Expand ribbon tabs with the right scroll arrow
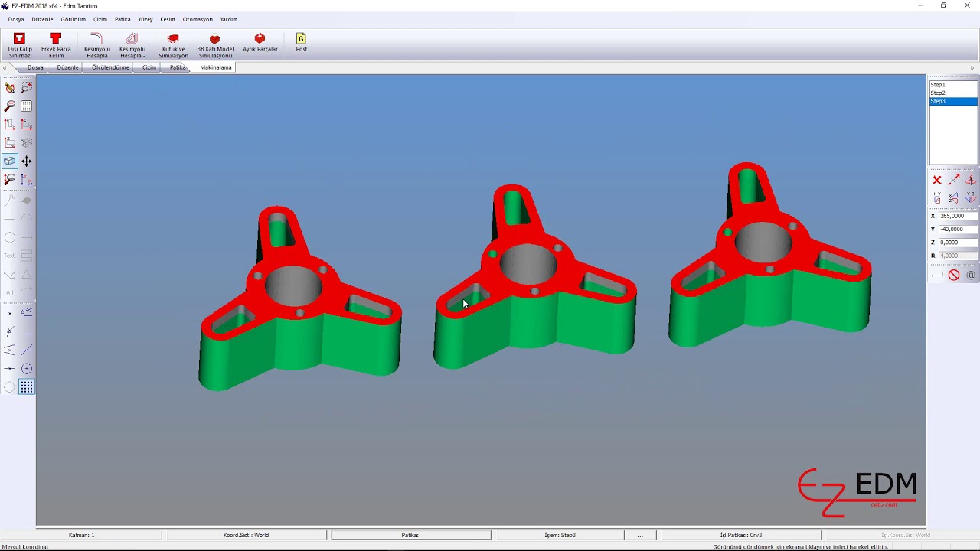Screen dimensions: 980x551 click(972, 68)
